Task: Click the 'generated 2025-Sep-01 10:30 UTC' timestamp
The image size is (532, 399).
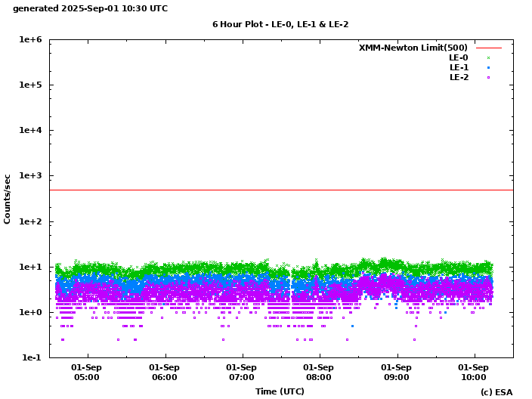Action: pos(90,8)
